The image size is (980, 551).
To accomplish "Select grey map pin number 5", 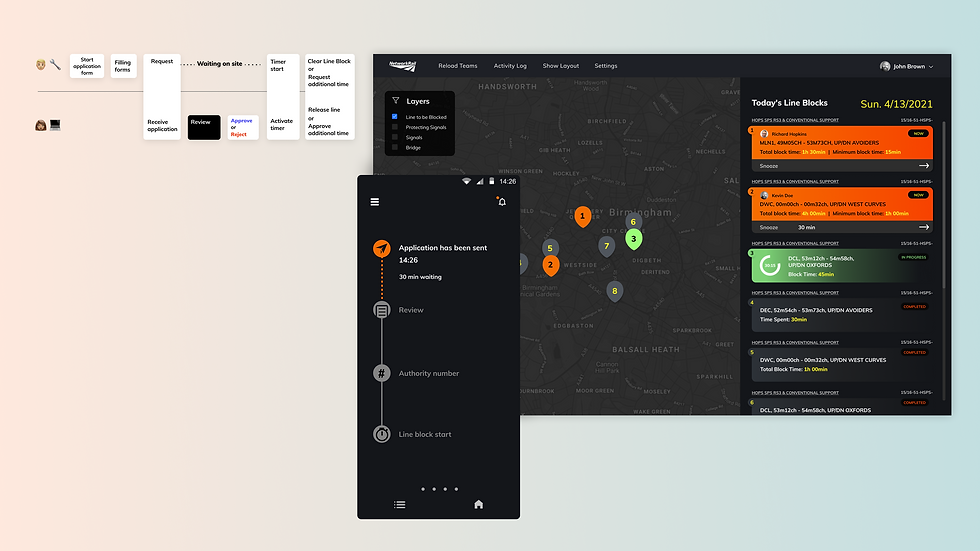I will click(x=550, y=248).
